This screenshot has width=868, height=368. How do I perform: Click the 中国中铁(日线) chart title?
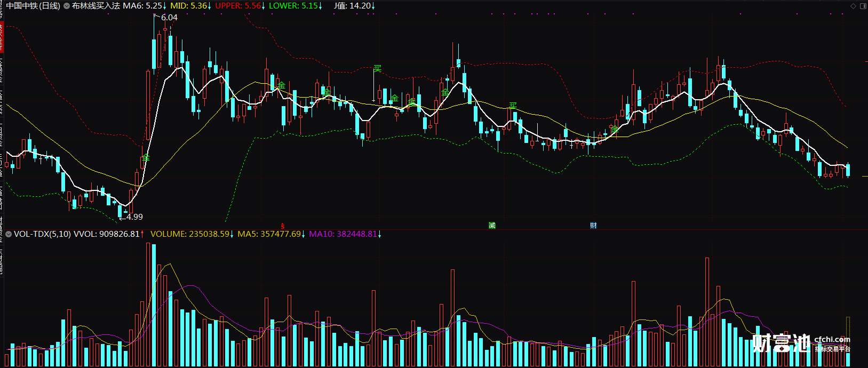(33, 6)
